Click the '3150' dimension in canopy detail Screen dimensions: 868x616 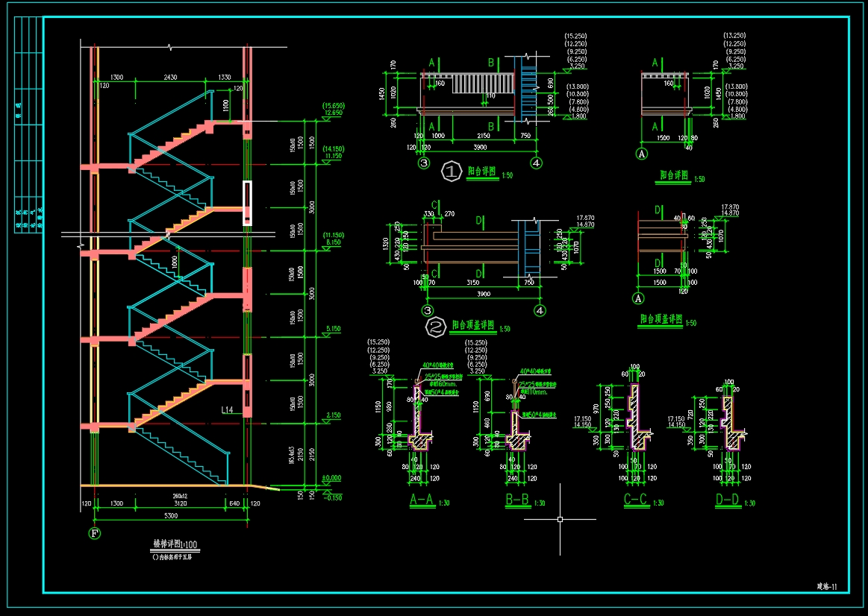(x=472, y=283)
